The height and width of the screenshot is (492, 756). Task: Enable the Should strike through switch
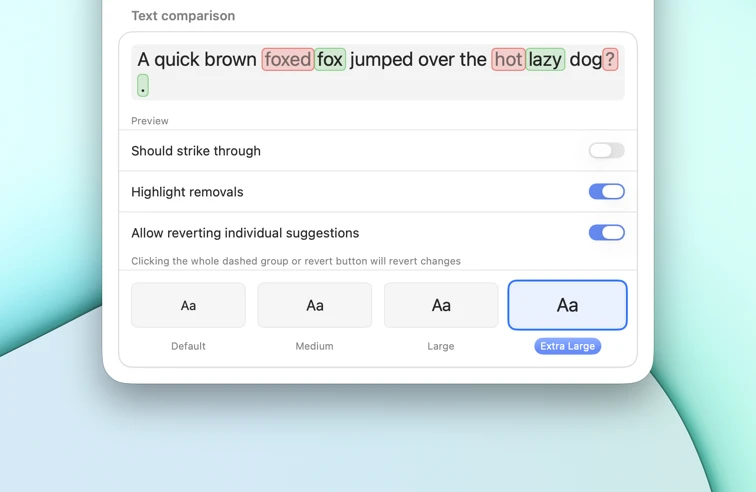pos(607,150)
